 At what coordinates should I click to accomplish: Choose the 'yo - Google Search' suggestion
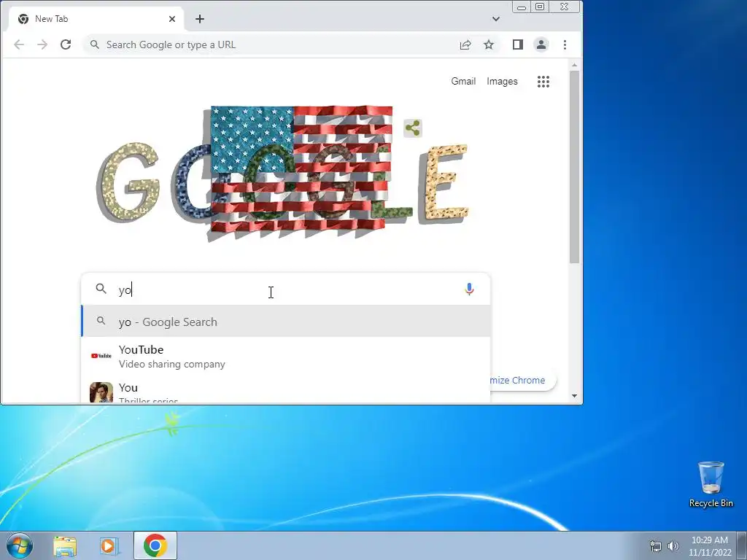(x=286, y=322)
